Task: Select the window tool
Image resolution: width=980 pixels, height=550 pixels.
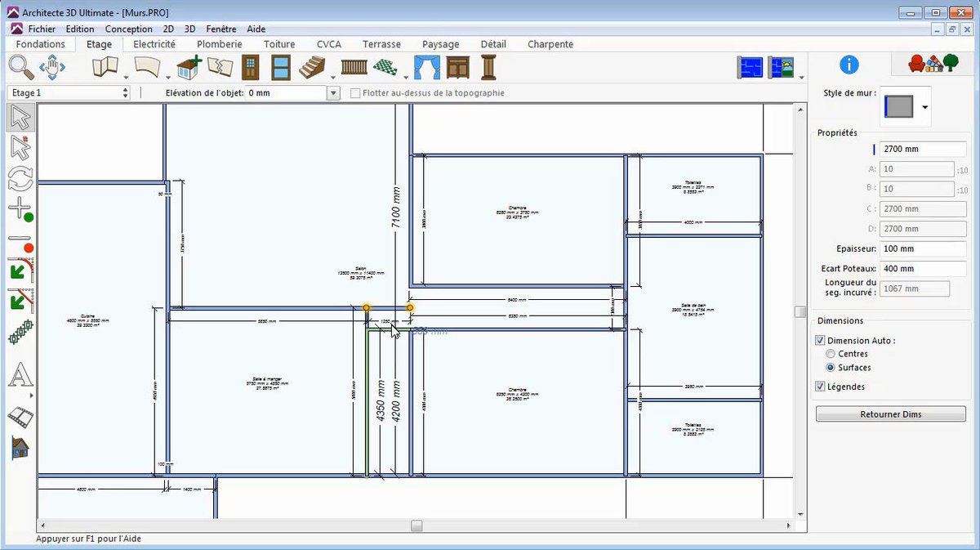Action: pos(281,67)
